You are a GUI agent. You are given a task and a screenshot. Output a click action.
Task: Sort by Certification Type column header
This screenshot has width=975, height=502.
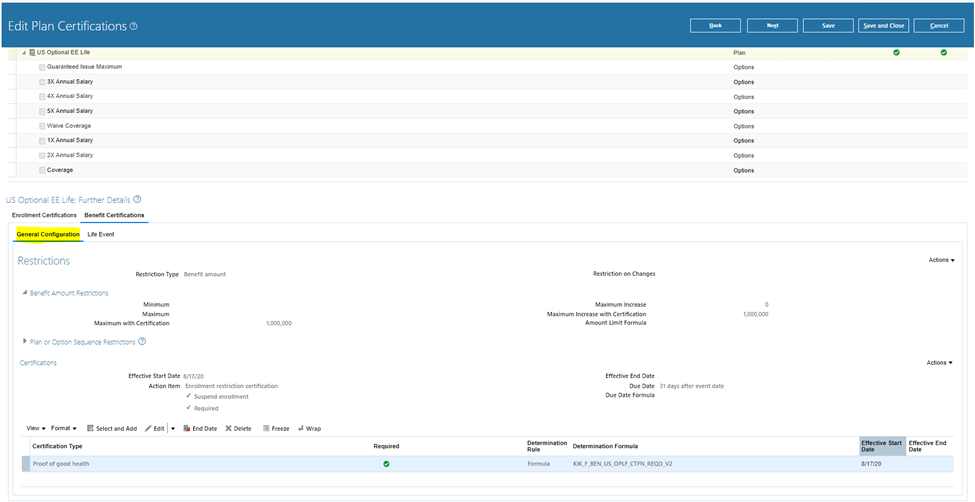57,447
